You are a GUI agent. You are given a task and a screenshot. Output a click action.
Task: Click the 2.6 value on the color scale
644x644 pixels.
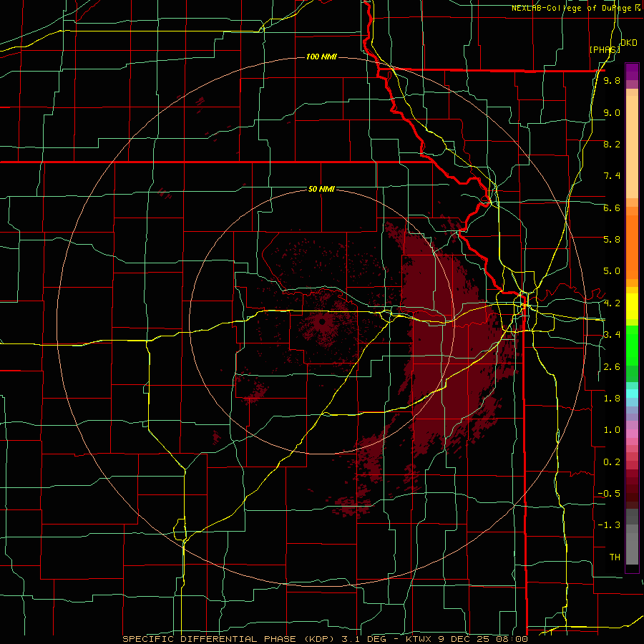click(x=612, y=366)
